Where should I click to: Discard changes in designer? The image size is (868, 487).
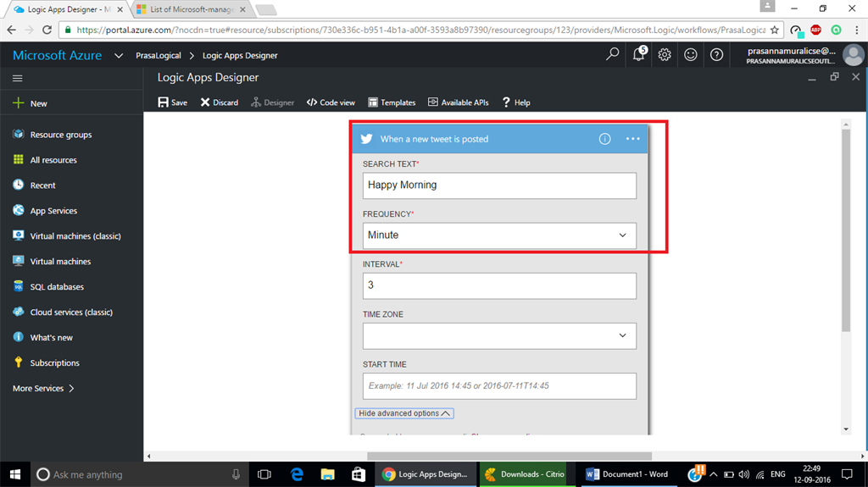(220, 102)
